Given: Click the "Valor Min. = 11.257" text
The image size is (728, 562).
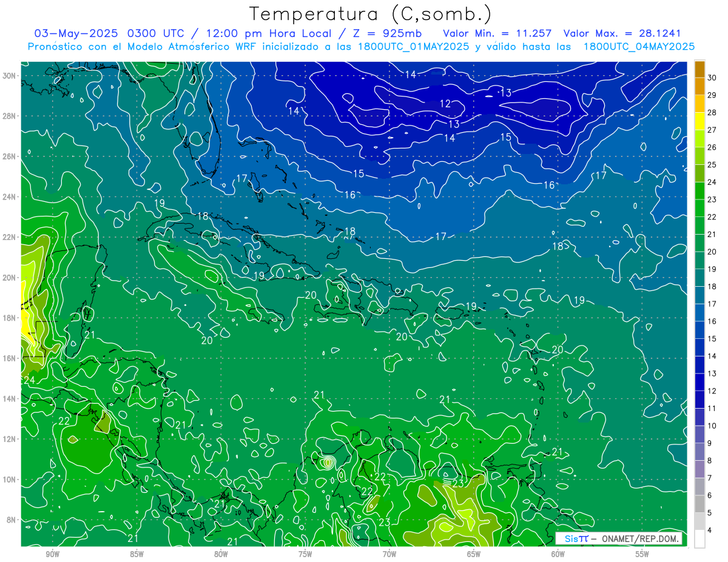Looking at the screenshot, I should (498, 33).
